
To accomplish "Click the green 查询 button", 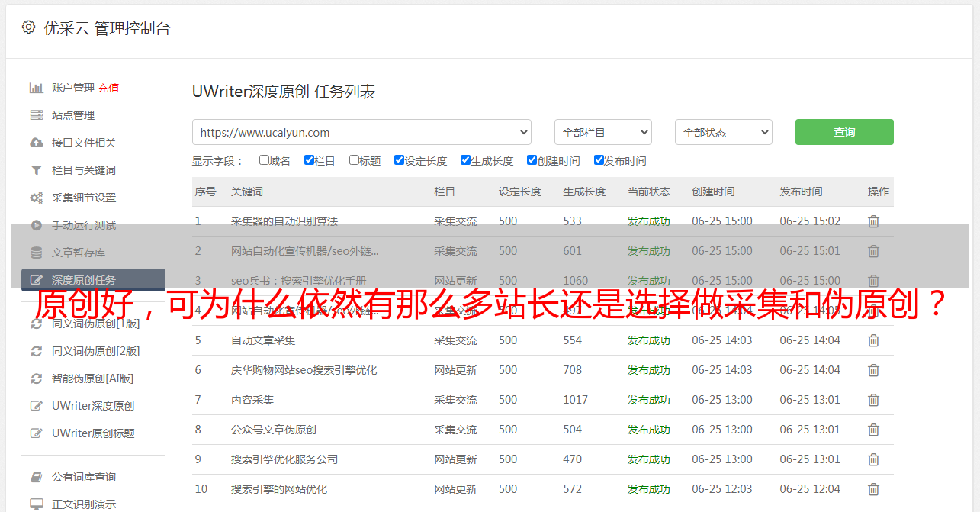I will (x=844, y=132).
